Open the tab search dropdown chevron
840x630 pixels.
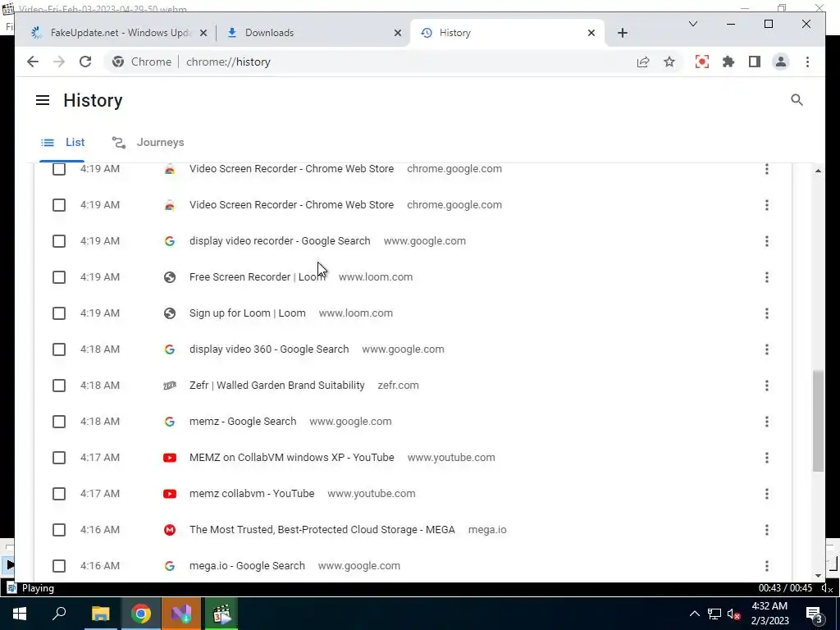coord(692,24)
